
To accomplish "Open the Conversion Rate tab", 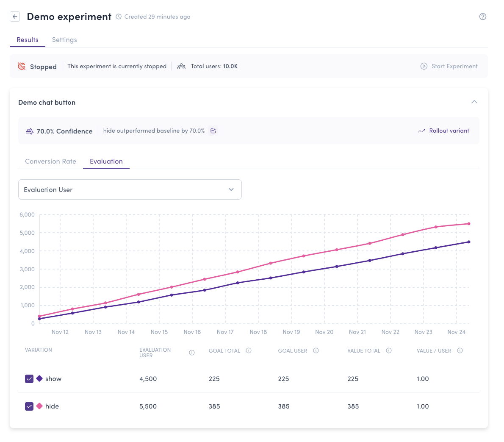I will [50, 161].
